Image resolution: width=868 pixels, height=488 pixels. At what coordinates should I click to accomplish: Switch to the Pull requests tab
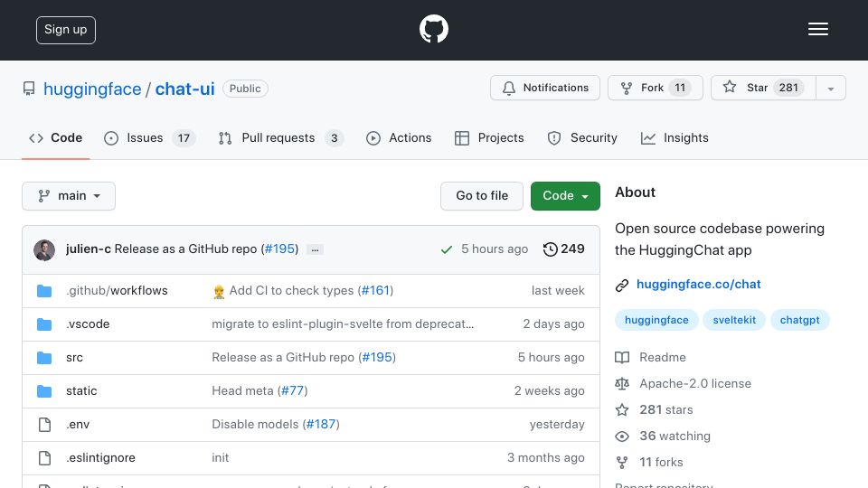coord(280,137)
